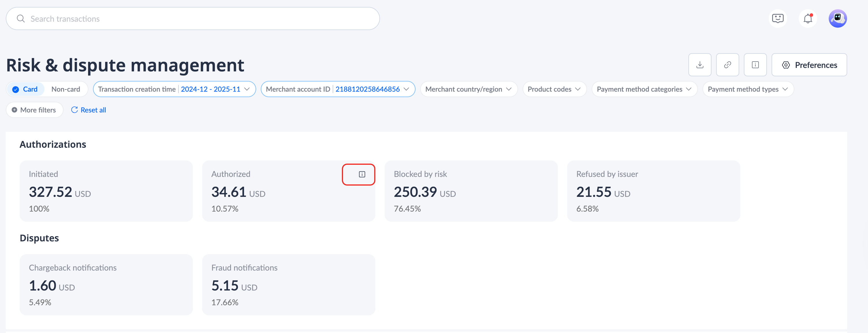This screenshot has height=333, width=868.
Task: Open the page info icon beside Preferences
Action: pyautogui.click(x=755, y=65)
